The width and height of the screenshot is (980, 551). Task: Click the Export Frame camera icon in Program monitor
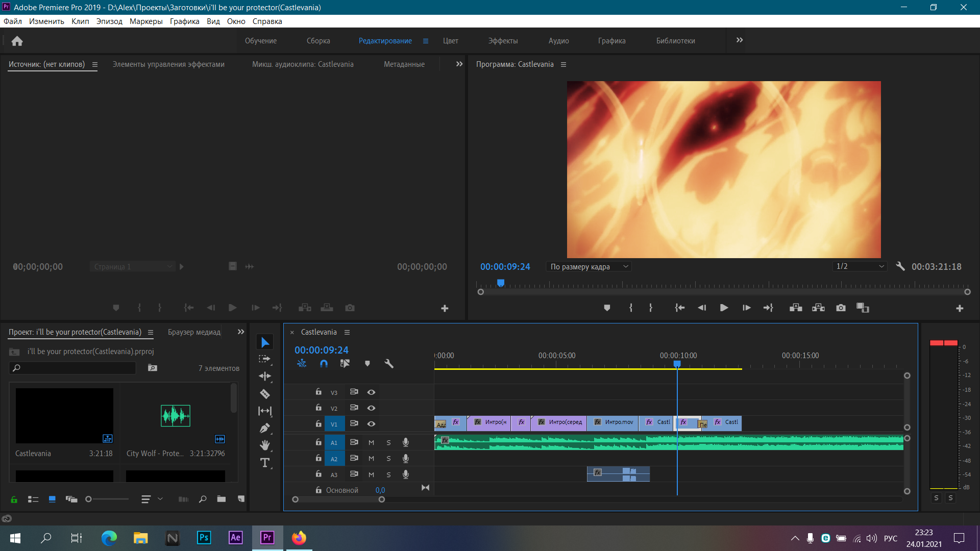[841, 308]
